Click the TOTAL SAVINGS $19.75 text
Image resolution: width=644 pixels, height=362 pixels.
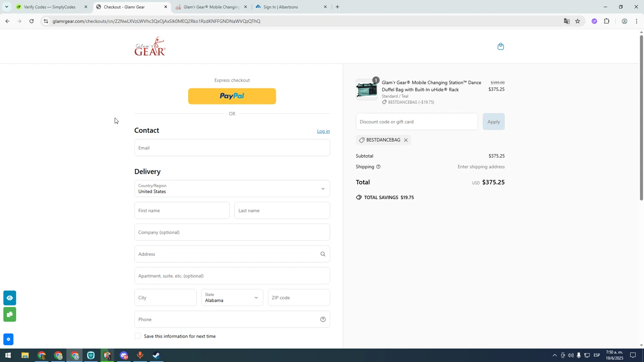[x=389, y=198]
